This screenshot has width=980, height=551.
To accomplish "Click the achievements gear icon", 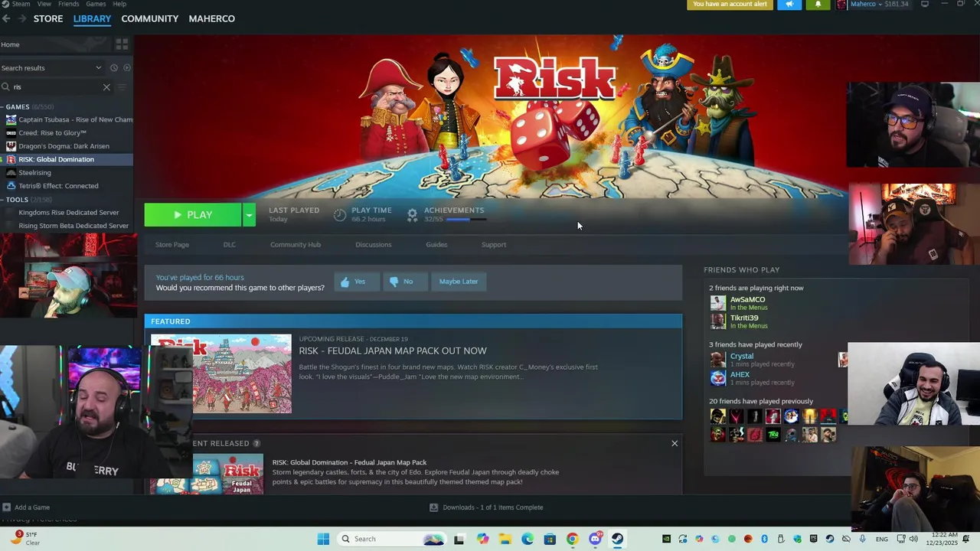I will (412, 215).
